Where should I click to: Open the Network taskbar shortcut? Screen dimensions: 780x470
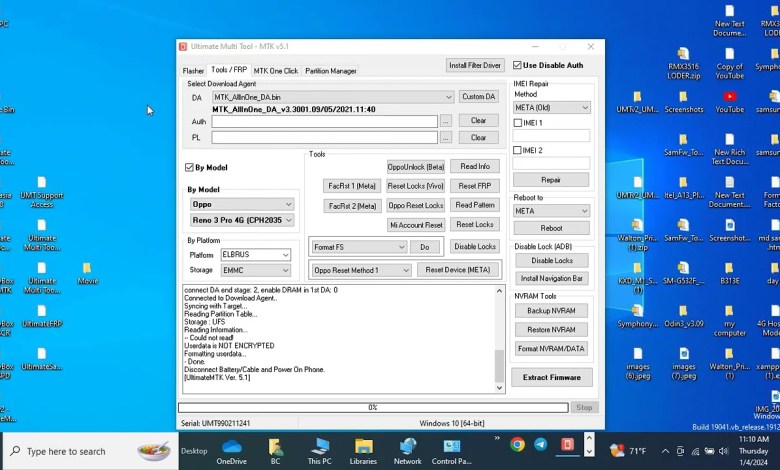(407, 451)
